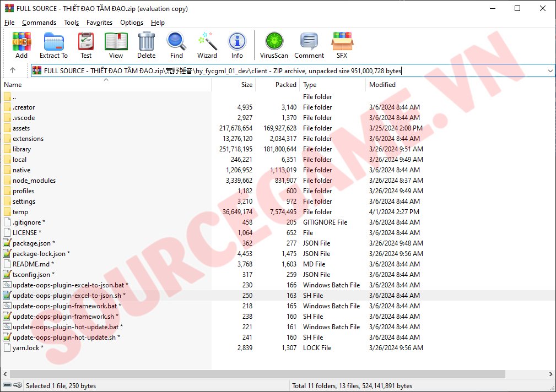Run the Test archive tool
This screenshot has height=392, width=556.
coord(86,45)
